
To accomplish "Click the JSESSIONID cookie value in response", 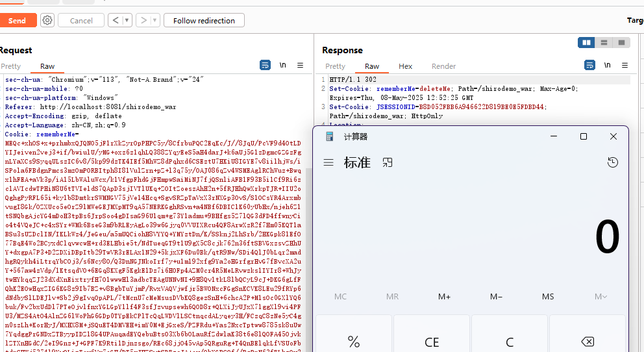I will 481,107.
